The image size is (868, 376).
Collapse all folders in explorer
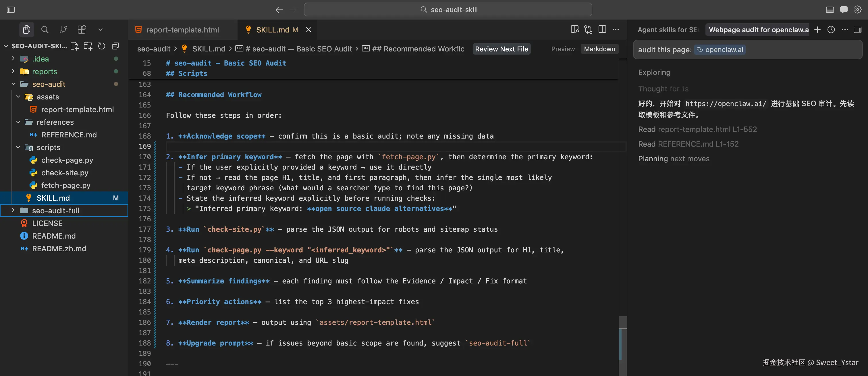(115, 46)
